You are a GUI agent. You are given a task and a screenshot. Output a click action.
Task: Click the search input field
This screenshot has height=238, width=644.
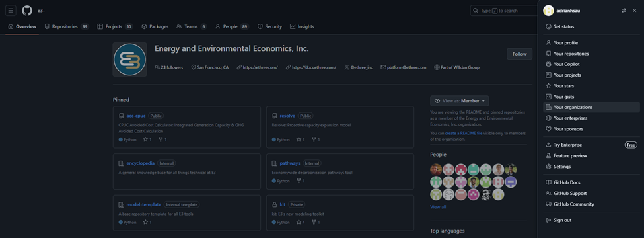(x=503, y=11)
